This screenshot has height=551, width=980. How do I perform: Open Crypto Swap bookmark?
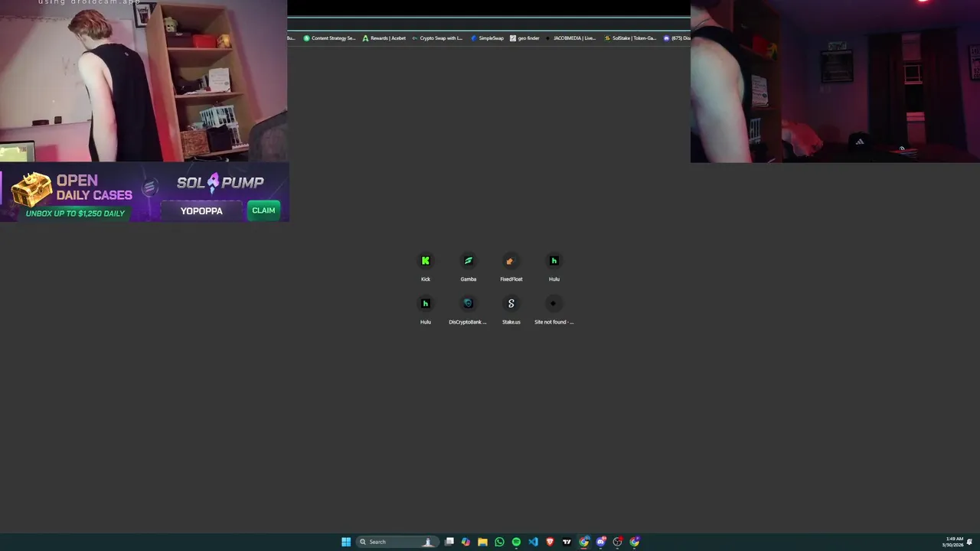[x=437, y=38]
